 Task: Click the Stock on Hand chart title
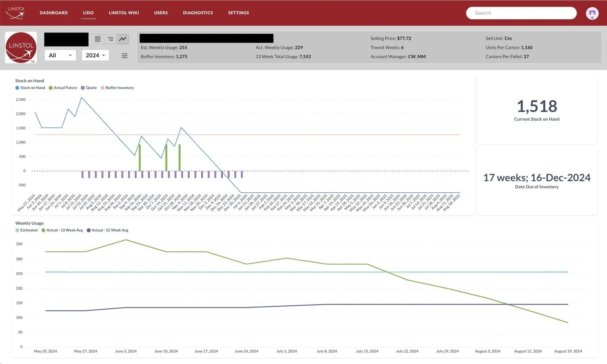tap(30, 81)
